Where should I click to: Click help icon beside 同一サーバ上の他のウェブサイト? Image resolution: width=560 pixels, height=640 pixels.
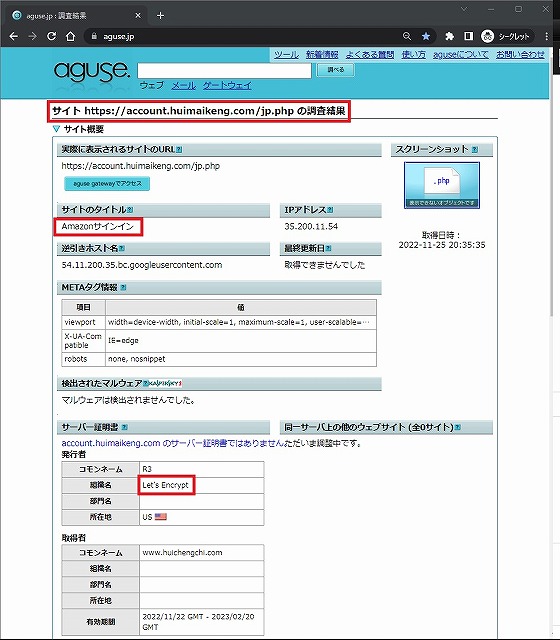click(458, 427)
